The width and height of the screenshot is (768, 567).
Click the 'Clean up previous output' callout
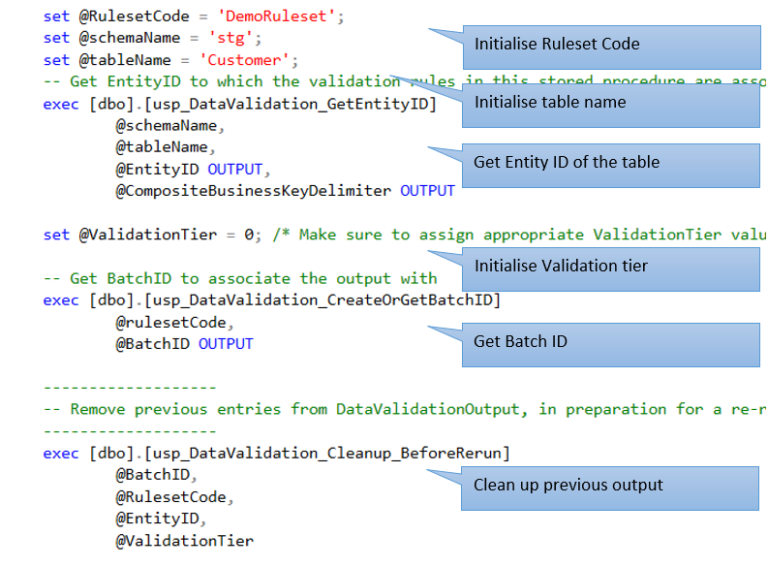tap(610, 488)
